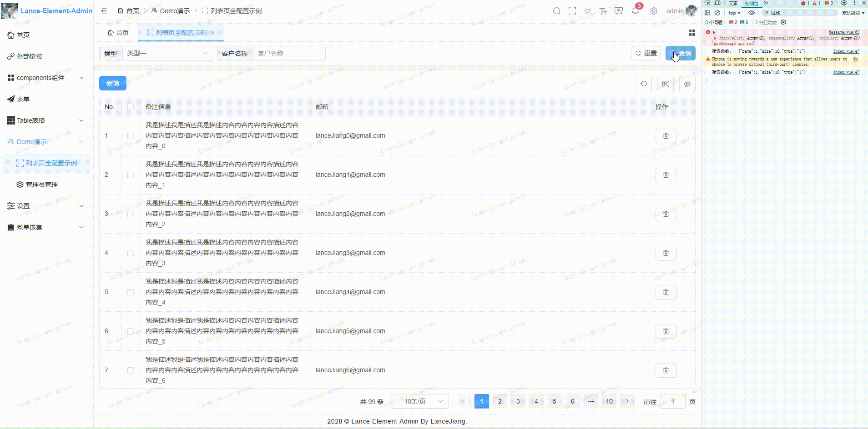Collapse the sidebar with the hamburger icon

coord(104,10)
